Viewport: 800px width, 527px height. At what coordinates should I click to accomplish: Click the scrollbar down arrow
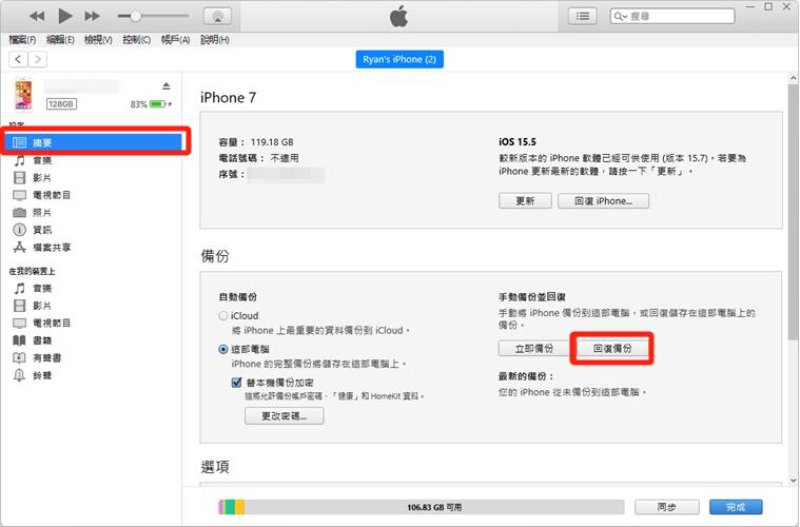[x=793, y=481]
